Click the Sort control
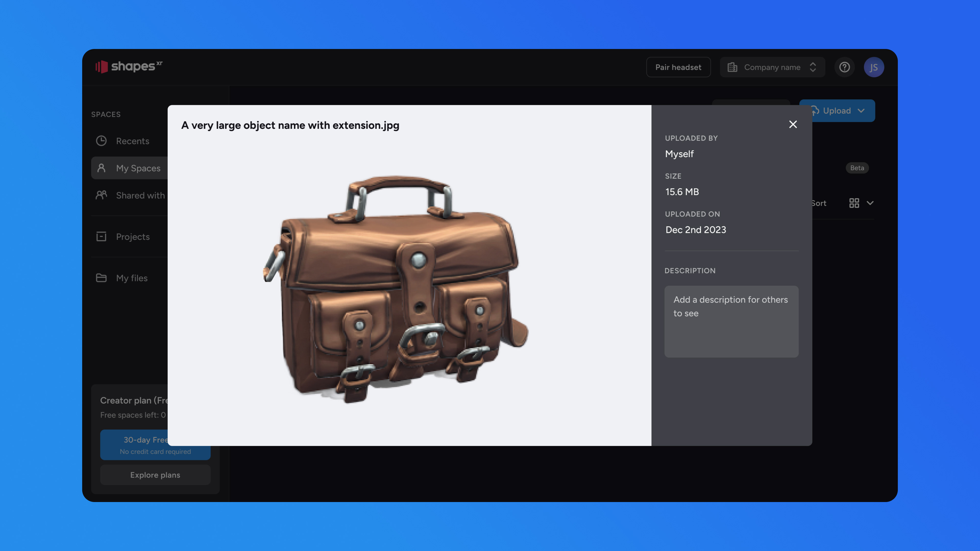 point(819,203)
